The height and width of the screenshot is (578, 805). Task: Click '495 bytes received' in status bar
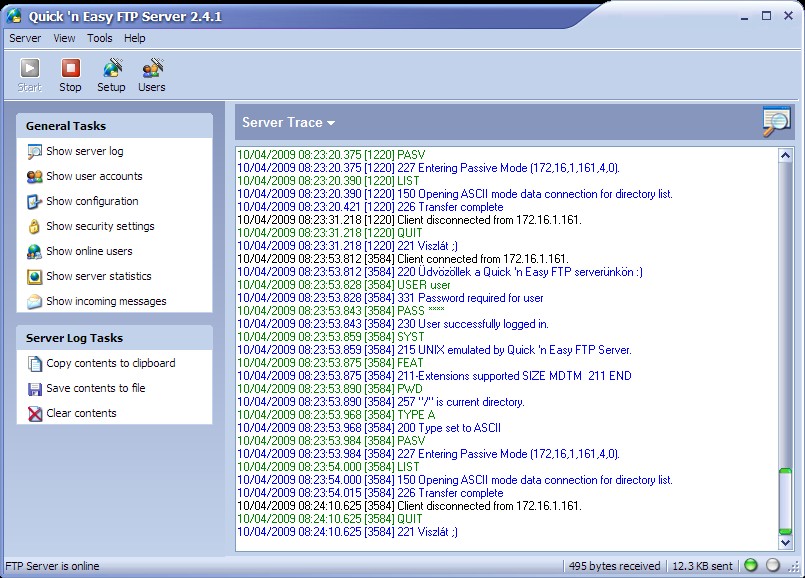(x=615, y=566)
